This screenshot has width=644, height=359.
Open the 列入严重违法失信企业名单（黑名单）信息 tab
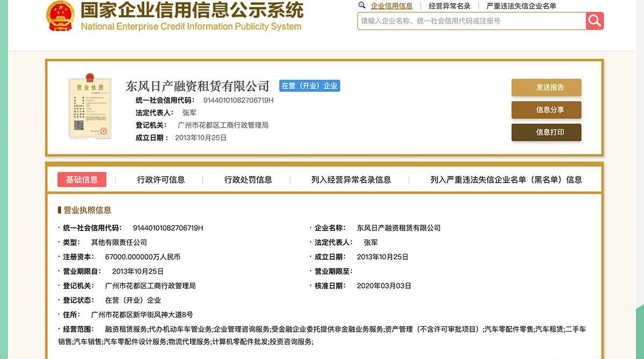click(x=506, y=180)
